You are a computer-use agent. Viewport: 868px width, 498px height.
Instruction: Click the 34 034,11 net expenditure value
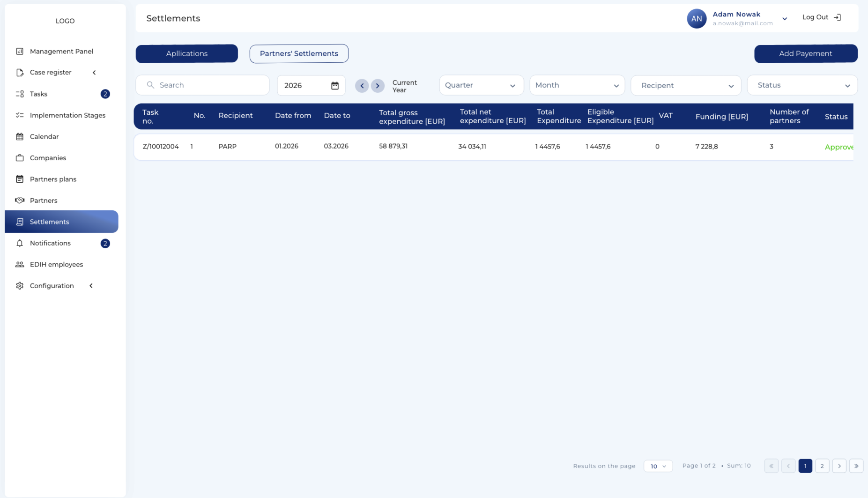point(472,147)
